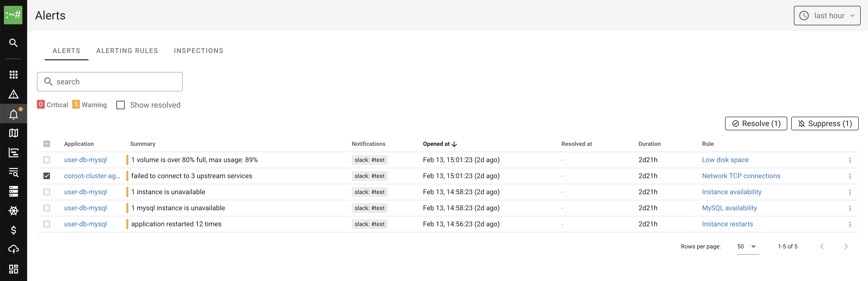Click the warning triangle sidebar icon
This screenshot has width=868, height=281.
(13, 94)
